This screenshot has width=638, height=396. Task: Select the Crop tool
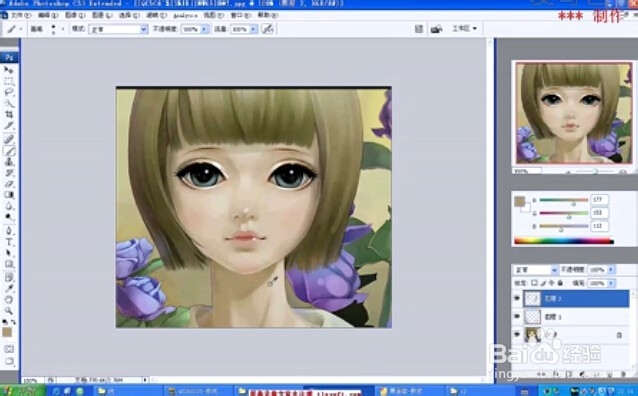(9, 114)
